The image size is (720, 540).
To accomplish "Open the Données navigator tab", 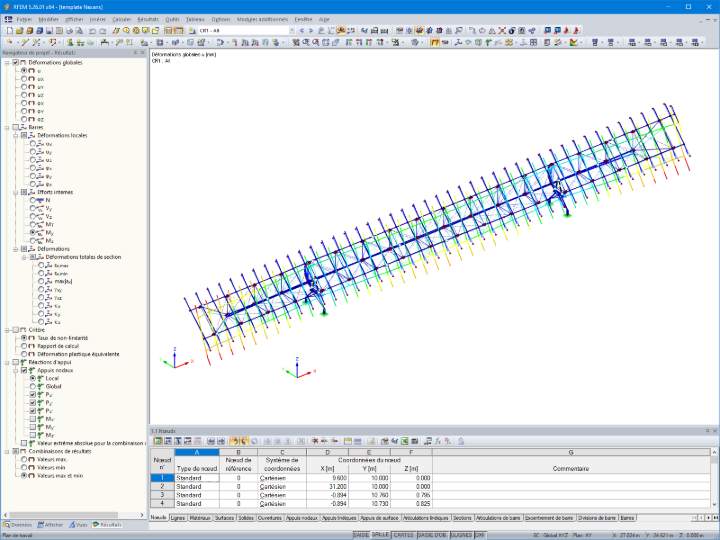I will coord(17,525).
